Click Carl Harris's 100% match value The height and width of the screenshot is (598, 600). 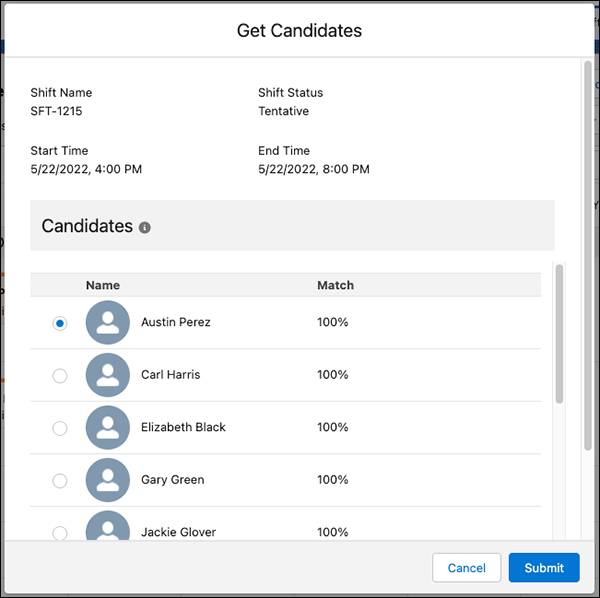click(x=333, y=375)
